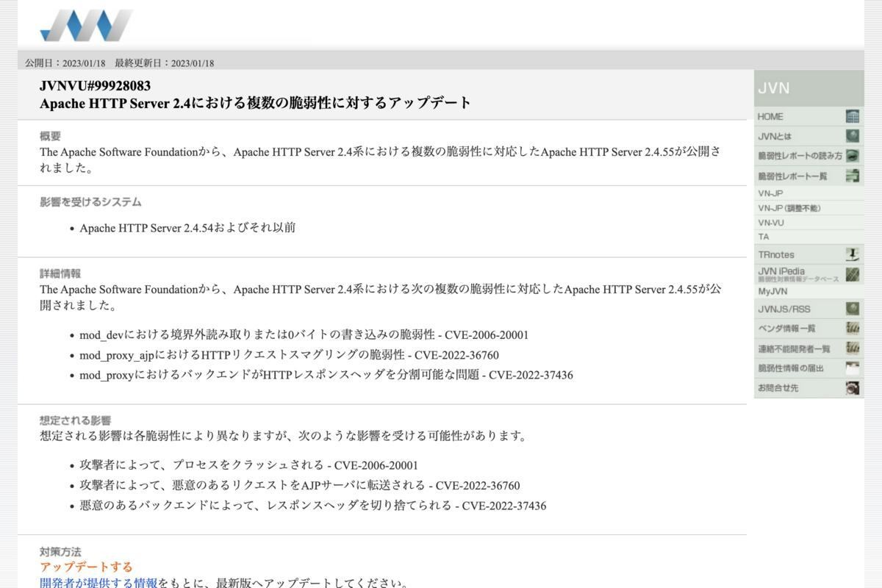Select VN-JP (調整不能) in sidebar
The image size is (882, 588).
tap(789, 208)
